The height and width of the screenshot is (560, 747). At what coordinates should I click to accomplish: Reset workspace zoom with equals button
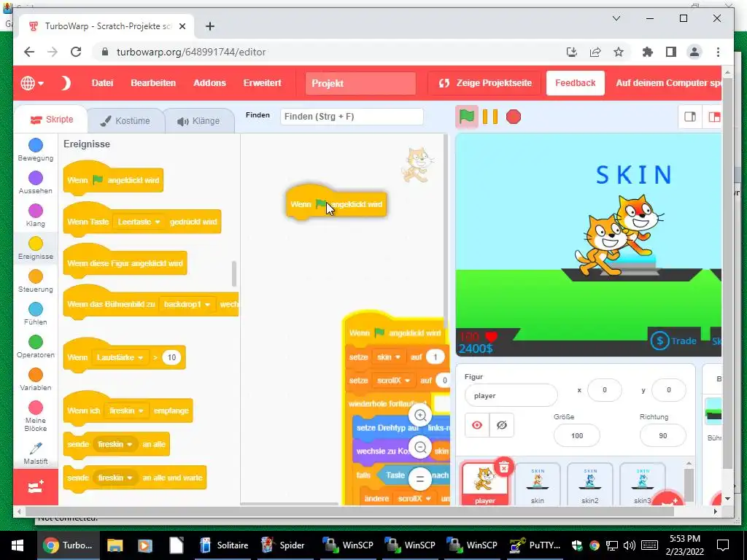[420, 479]
